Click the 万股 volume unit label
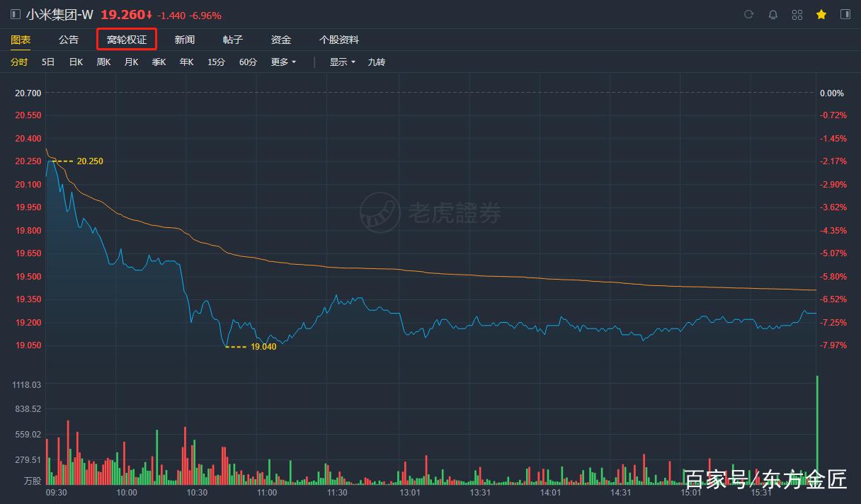 point(33,481)
